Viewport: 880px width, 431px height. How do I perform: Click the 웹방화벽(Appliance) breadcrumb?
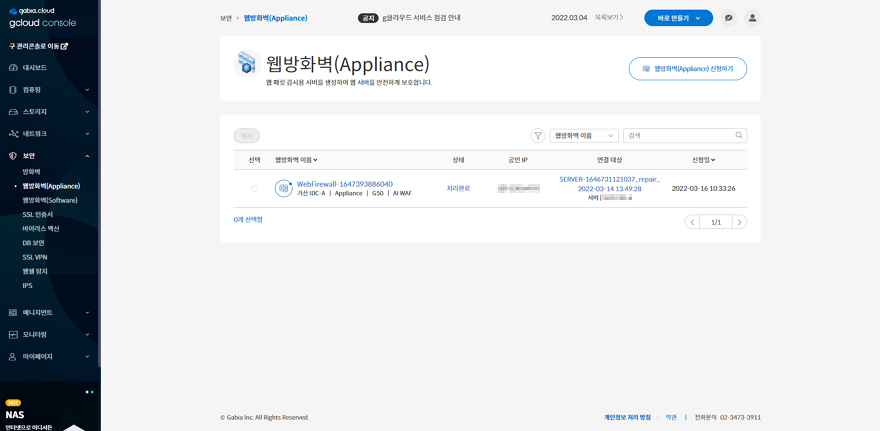276,18
